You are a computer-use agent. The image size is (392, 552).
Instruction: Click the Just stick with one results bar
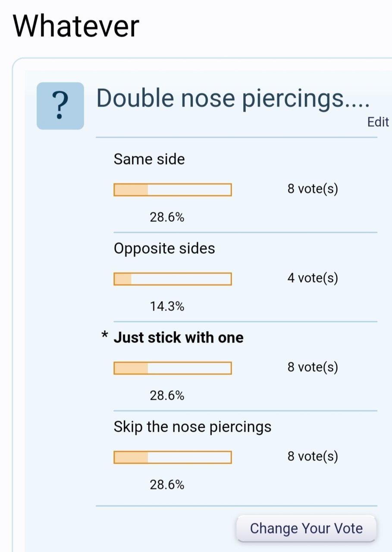pyautogui.click(x=172, y=368)
